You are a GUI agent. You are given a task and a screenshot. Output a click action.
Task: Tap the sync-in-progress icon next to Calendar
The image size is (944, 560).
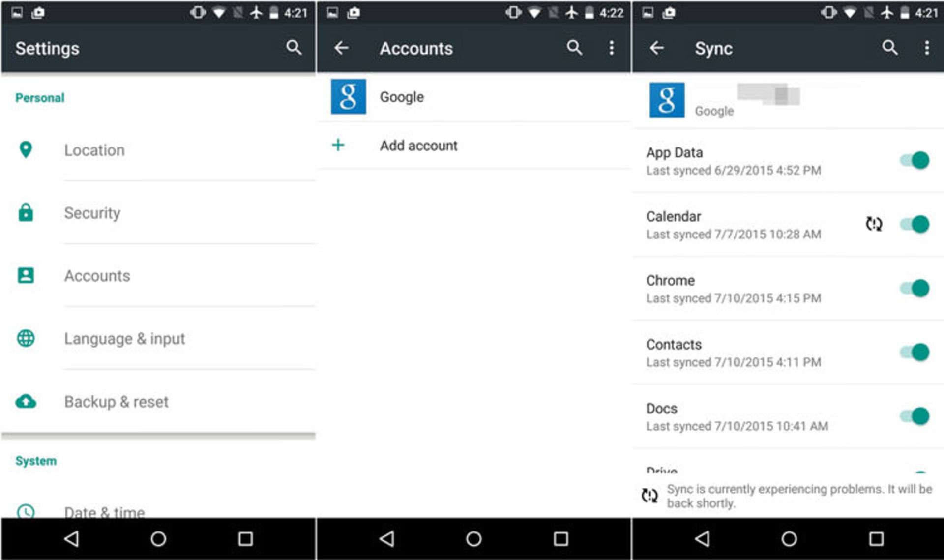click(x=874, y=224)
